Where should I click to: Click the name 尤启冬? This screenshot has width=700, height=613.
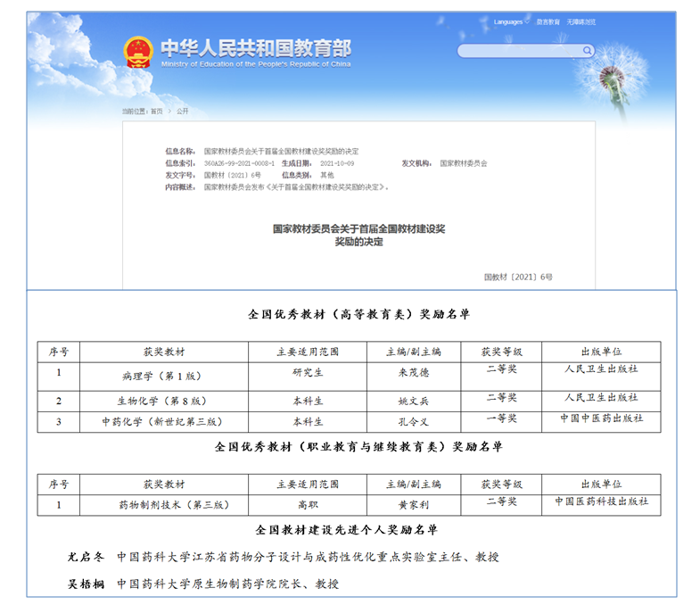pos(86,557)
